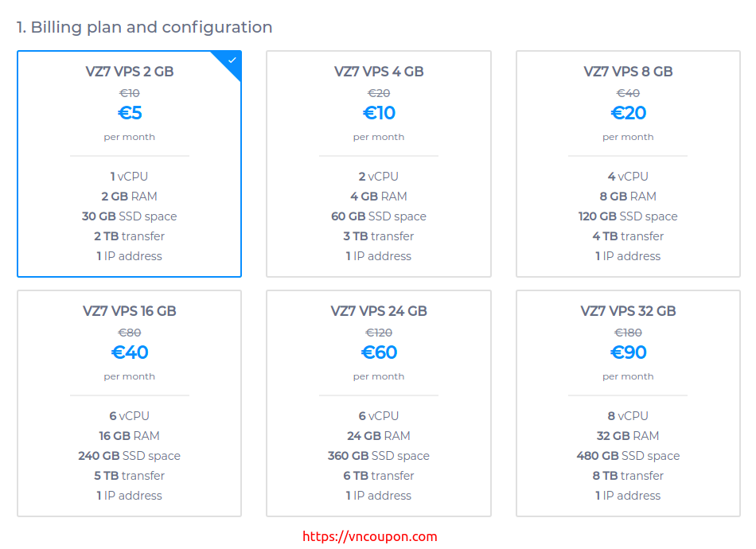The height and width of the screenshot is (549, 756).
Task: Click the strikethrough €180 original price
Action: click(628, 333)
